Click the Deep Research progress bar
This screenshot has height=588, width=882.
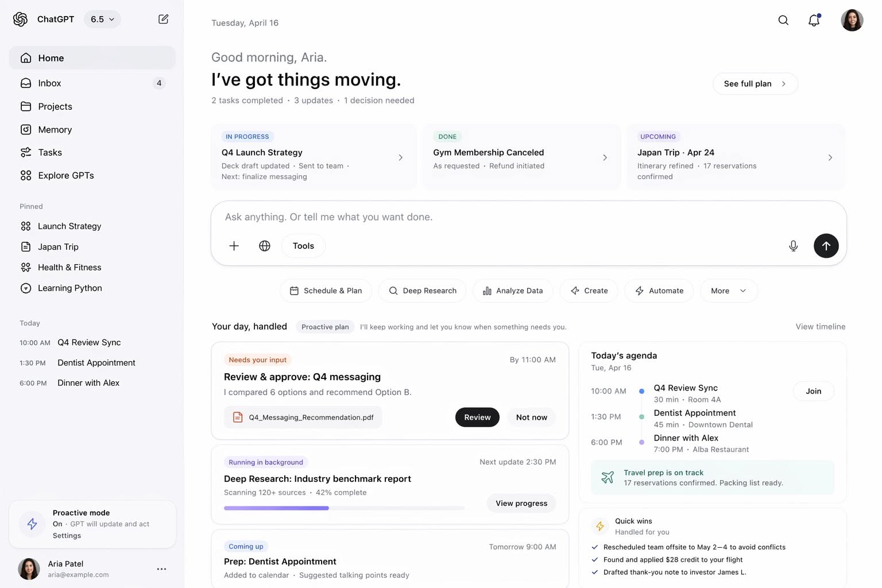point(343,508)
